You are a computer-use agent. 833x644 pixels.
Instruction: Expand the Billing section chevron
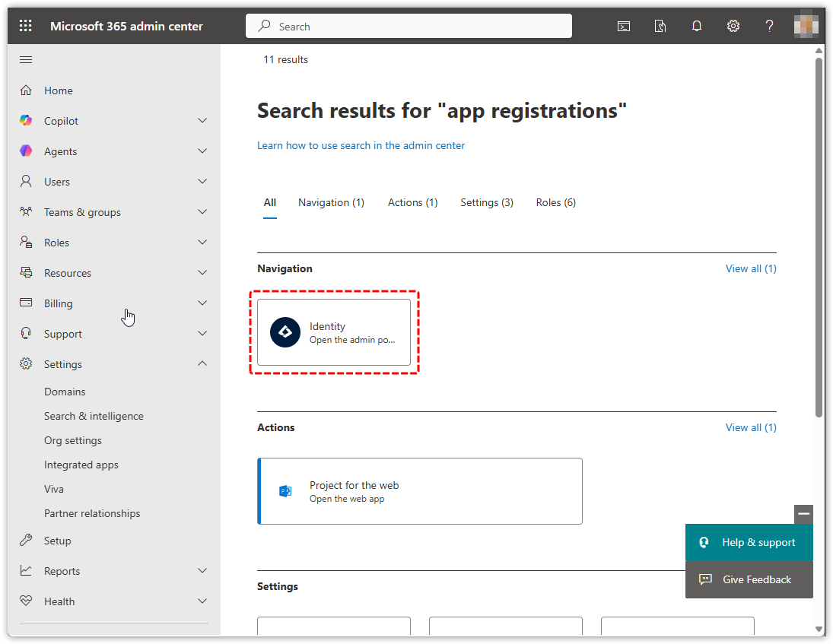click(x=202, y=303)
